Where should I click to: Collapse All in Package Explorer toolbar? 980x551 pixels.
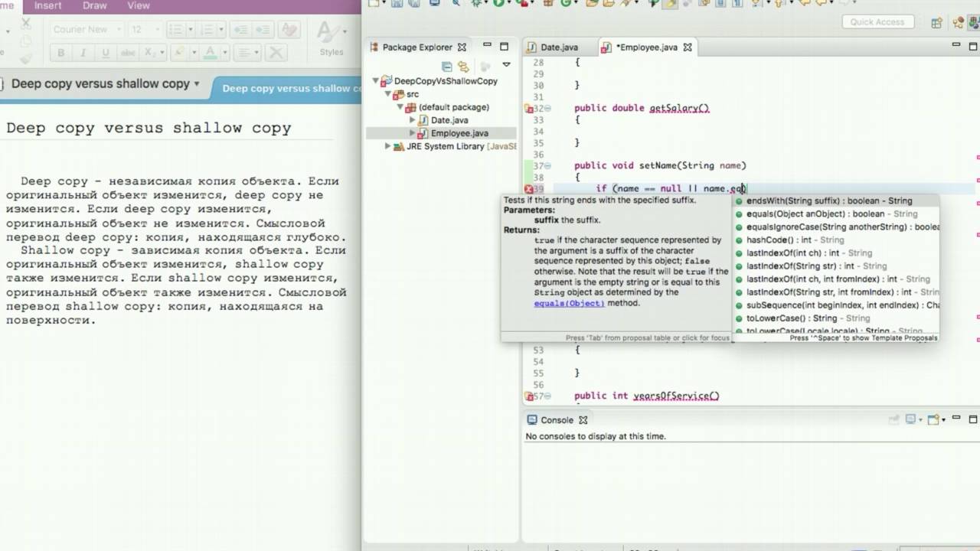(x=447, y=66)
